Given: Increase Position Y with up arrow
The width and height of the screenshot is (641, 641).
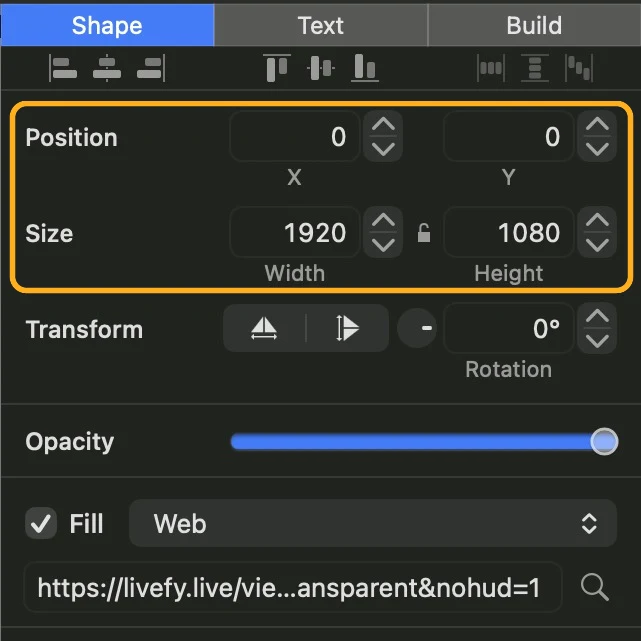Looking at the screenshot, I should pos(597,124).
